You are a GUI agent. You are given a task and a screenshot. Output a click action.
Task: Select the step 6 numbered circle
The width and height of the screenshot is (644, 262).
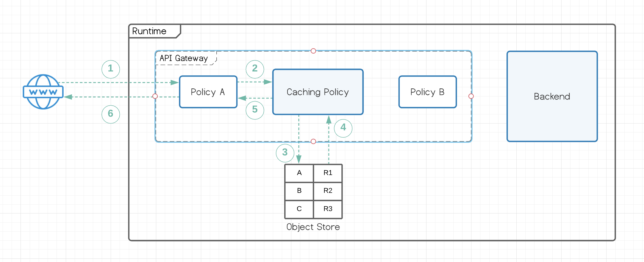click(111, 114)
